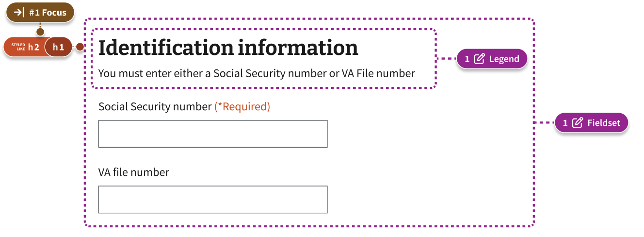Focus the VA file number input field
This screenshot has width=644, height=237.
click(x=213, y=199)
